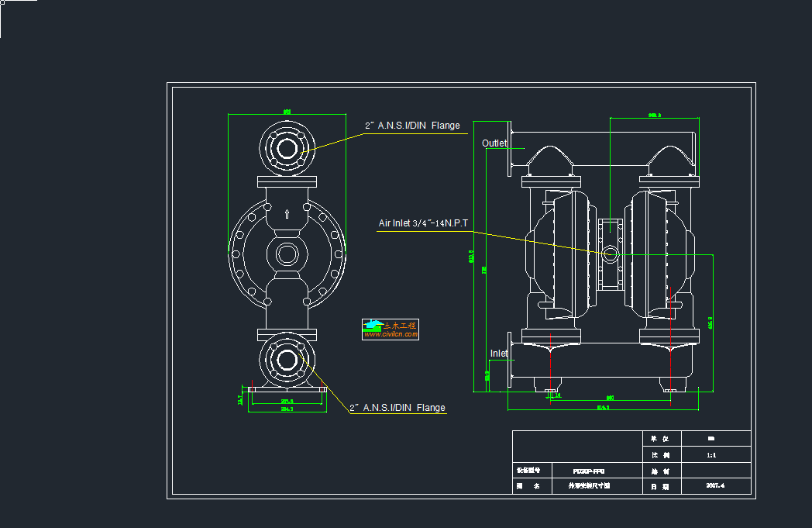Click the bottom 2" A.N.S.I/DIN Flange label
The width and height of the screenshot is (812, 528).
(397, 408)
